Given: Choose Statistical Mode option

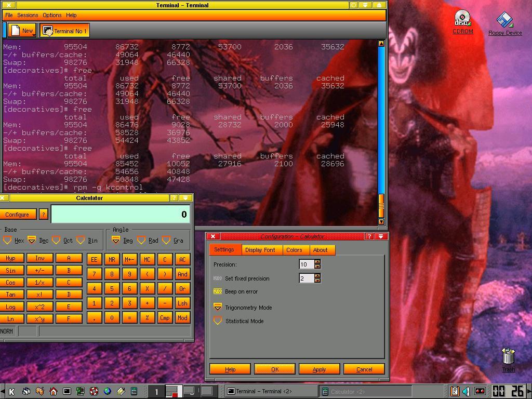Looking at the screenshot, I should pyautogui.click(x=238, y=321).
